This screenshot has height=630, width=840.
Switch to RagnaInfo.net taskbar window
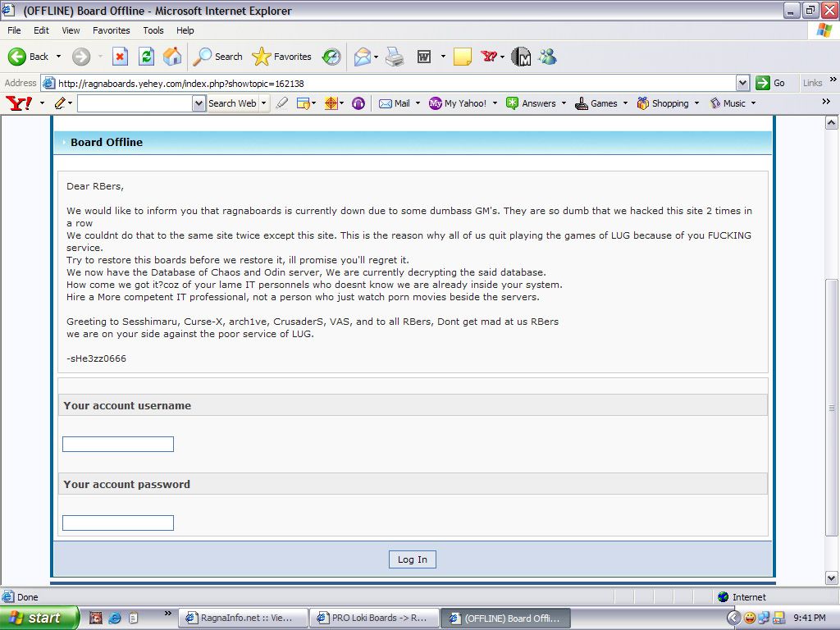pyautogui.click(x=243, y=618)
